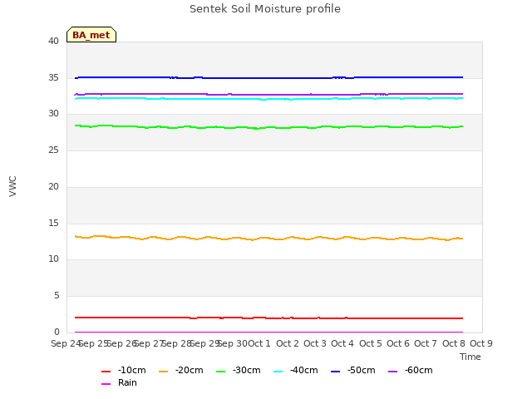The width and height of the screenshot is (532, 399).
Task: Click the BA_met annotation label
Action: coord(91,35)
